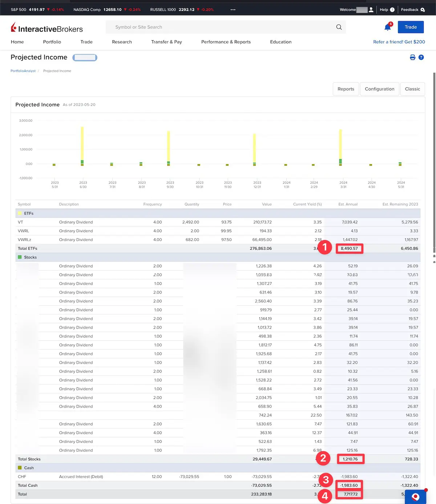Click the Est. Remaining 2023 column header
Screen dimensions: 436x504
(400, 204)
